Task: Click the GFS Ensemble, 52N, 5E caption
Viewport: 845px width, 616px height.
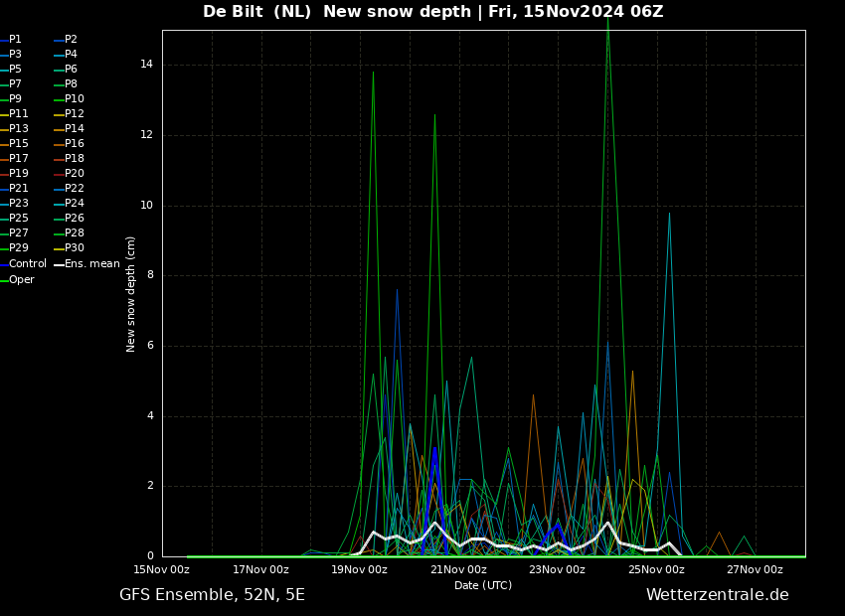Action: 213,595
